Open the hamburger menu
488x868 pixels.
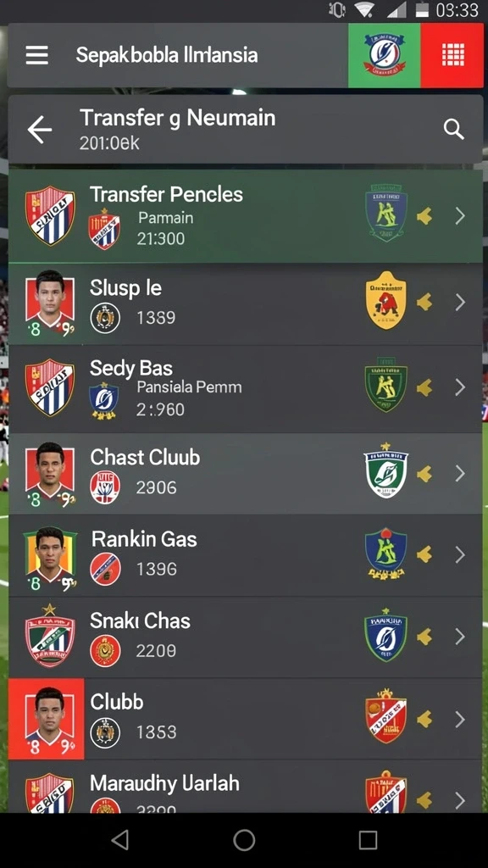coord(37,55)
